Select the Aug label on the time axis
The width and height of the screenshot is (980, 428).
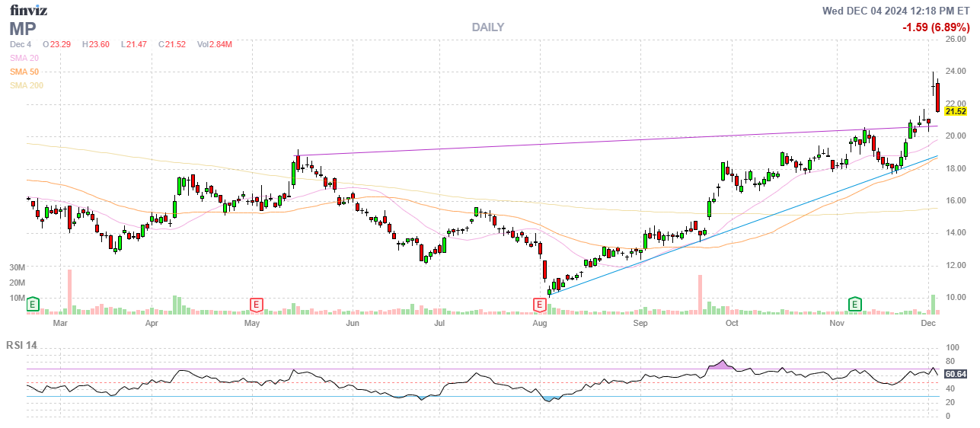coord(540,323)
